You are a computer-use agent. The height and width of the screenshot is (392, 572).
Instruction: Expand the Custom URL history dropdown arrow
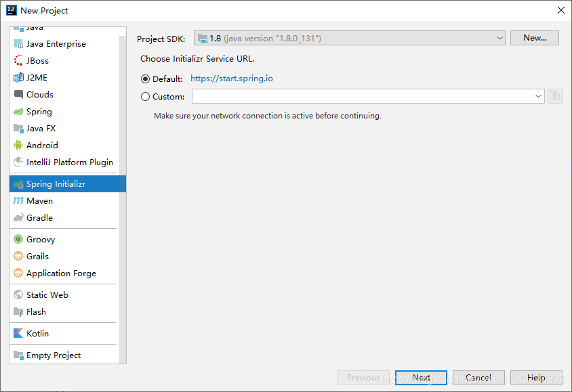(538, 96)
